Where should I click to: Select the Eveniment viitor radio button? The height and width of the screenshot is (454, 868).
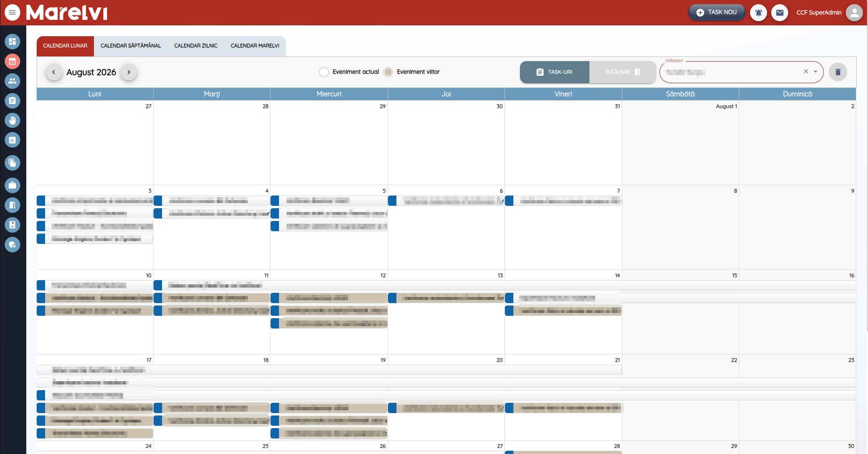point(388,72)
